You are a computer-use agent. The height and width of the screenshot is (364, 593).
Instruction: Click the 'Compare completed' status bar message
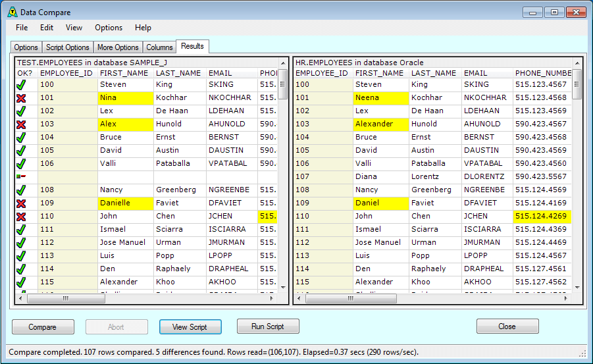(x=214, y=352)
